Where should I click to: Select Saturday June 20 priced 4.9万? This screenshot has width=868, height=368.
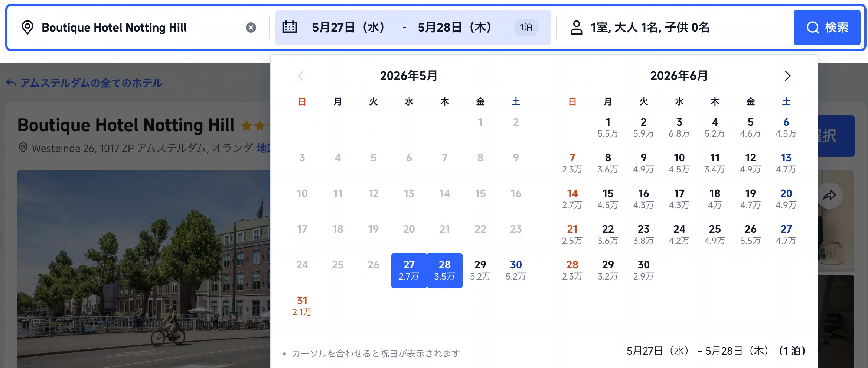tap(786, 199)
